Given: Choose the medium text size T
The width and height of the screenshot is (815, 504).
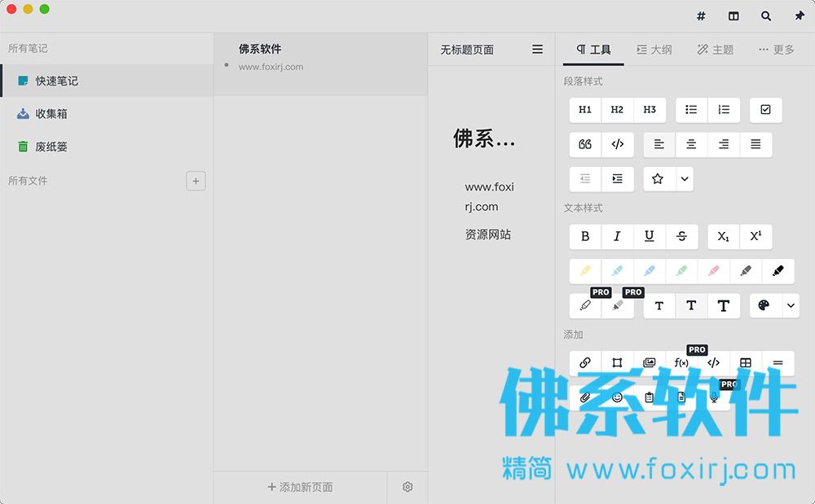Looking at the screenshot, I should [691, 305].
